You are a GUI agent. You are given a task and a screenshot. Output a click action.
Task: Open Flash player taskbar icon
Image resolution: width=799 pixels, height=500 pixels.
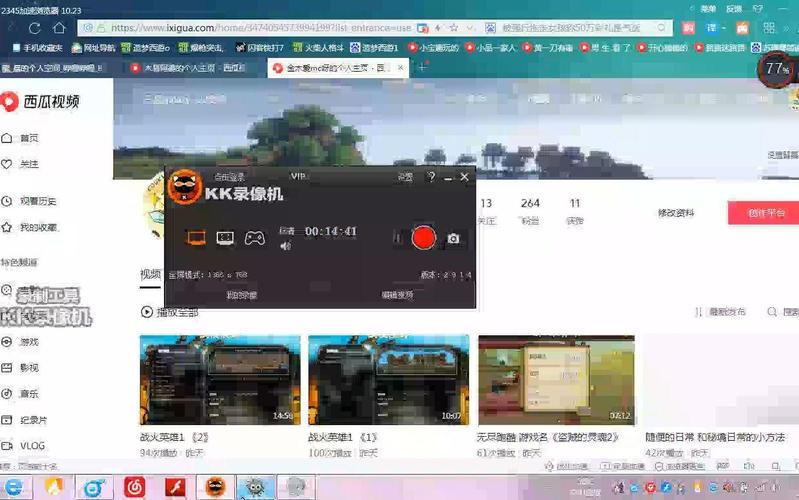[x=175, y=487]
